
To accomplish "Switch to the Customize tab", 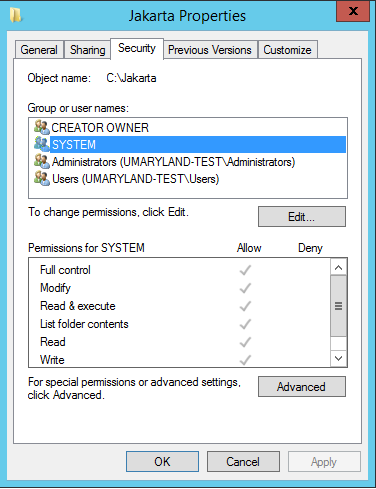I will pyautogui.click(x=287, y=50).
